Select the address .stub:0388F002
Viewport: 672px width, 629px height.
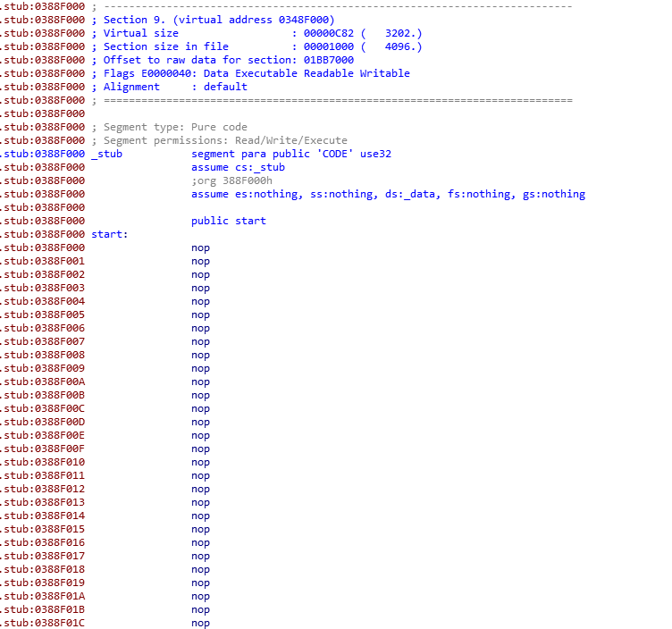tap(42, 274)
